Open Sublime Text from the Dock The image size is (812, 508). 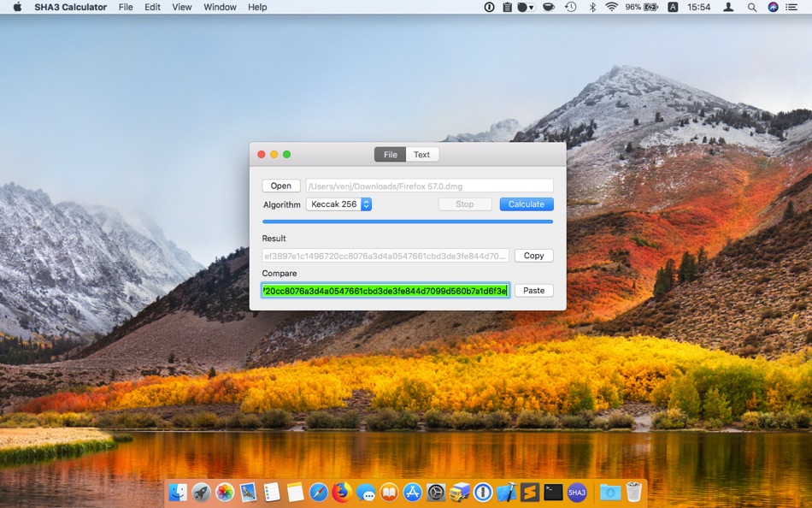[530, 493]
